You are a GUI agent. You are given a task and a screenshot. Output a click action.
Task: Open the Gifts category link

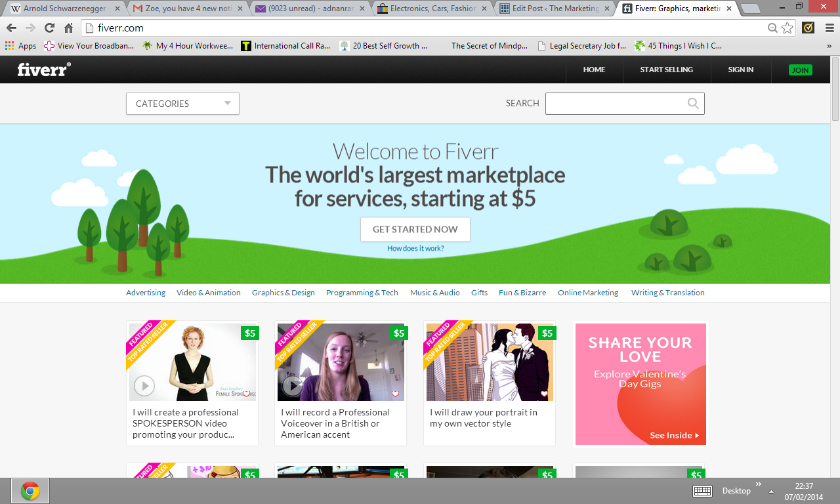click(x=480, y=293)
